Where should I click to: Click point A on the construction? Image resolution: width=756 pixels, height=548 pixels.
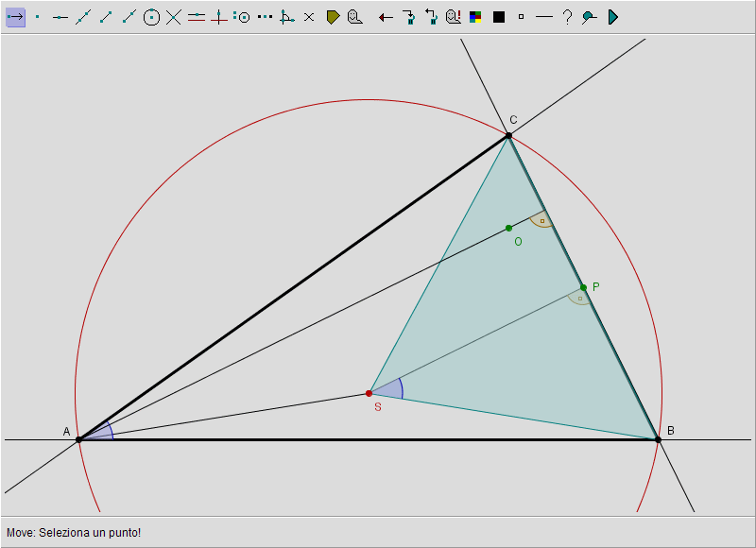[79, 439]
